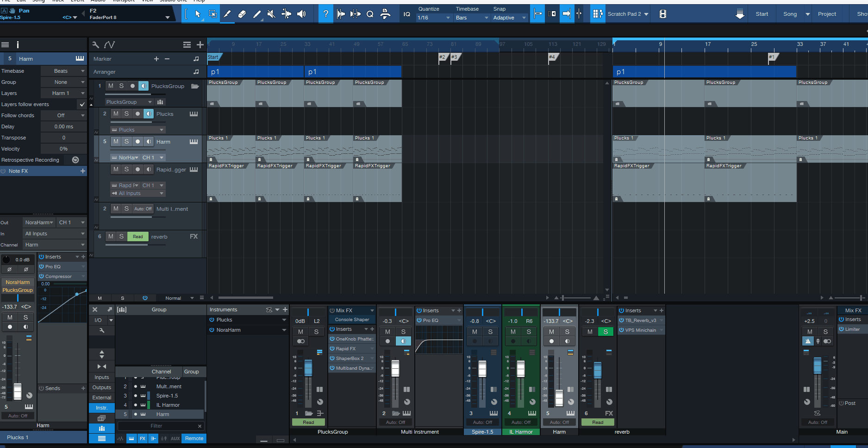Select the Eraser tool
This screenshot has width=868, height=448.
242,14
